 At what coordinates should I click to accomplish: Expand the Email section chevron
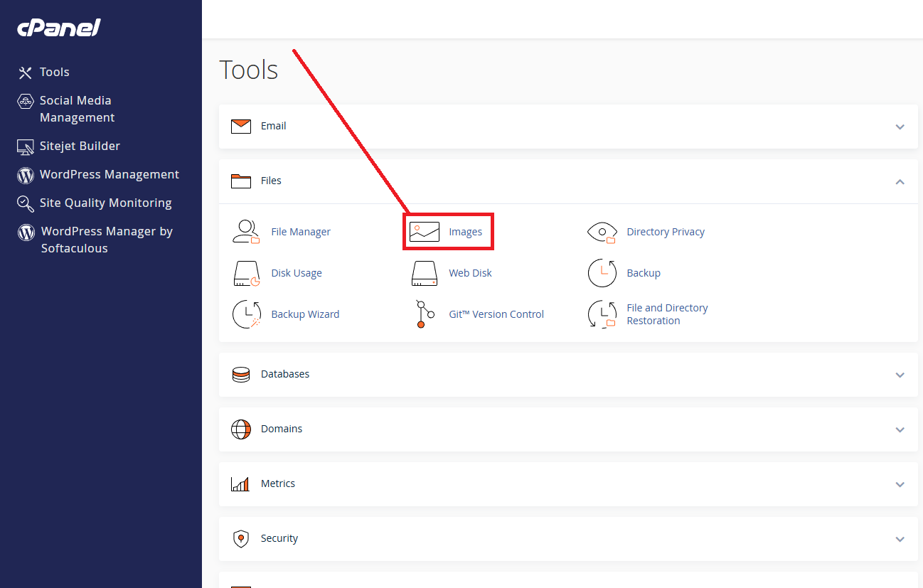coord(900,127)
